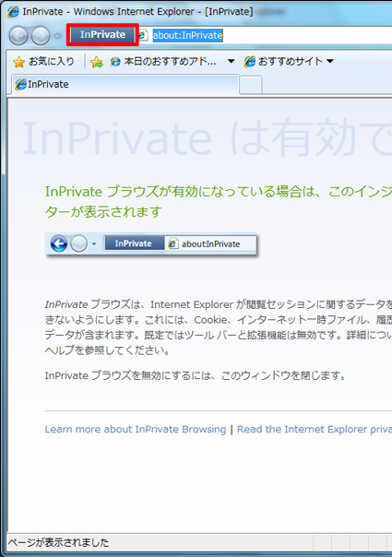Open the お気に入り favorites star button

pyautogui.click(x=43, y=62)
